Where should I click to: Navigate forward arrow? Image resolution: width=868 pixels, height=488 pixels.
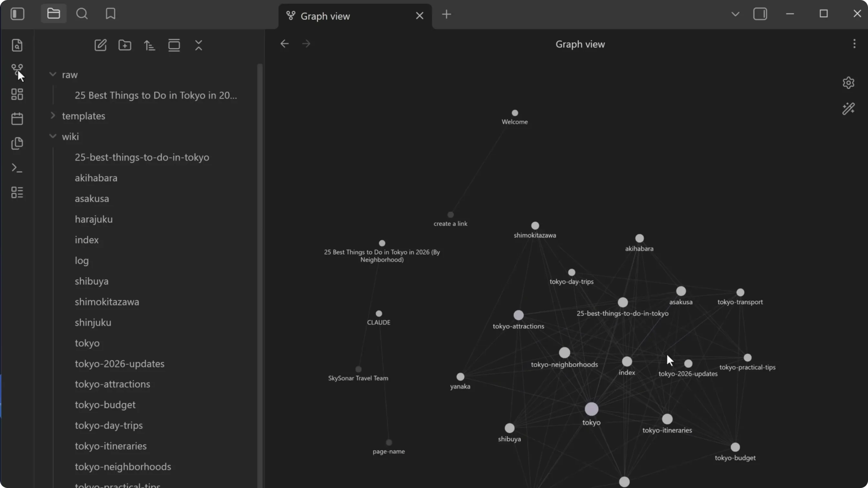(x=306, y=44)
